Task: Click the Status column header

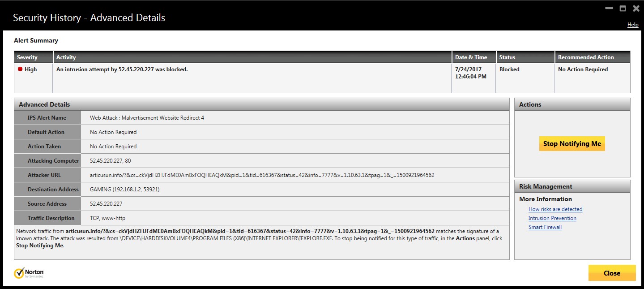Action: (507, 57)
